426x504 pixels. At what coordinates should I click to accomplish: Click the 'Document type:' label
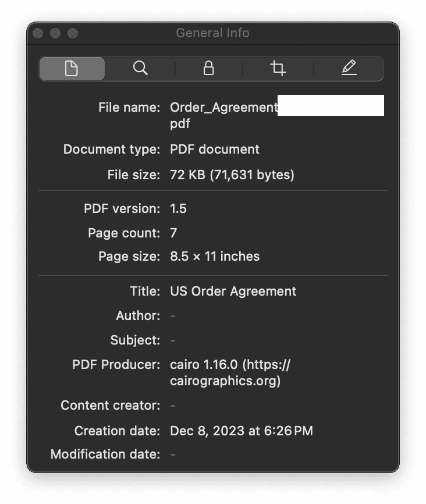coord(112,150)
